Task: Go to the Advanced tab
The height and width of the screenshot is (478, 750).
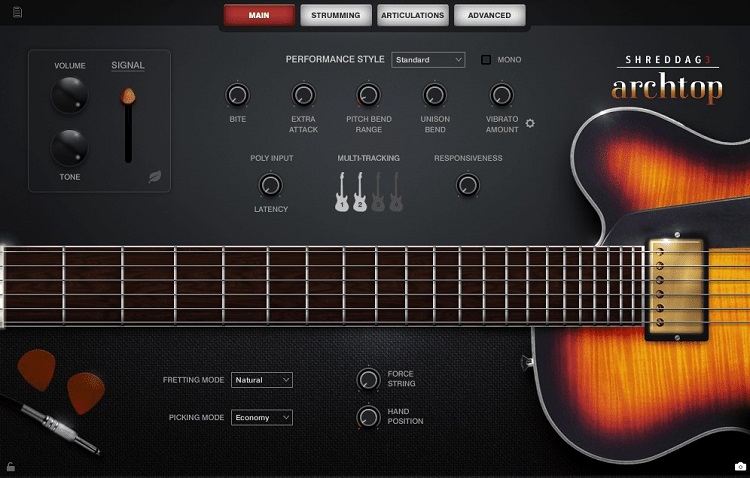Action: (x=489, y=15)
